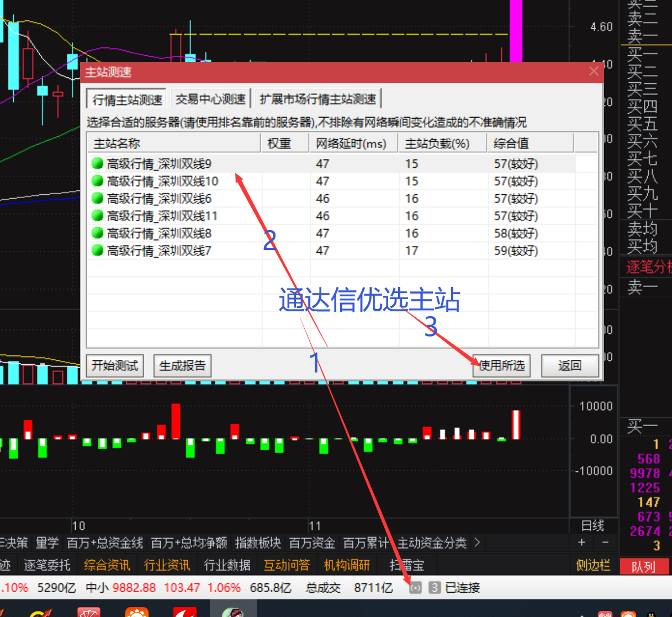Image resolution: width=672 pixels, height=617 pixels.
Task: Click the green status dot for 深圳双线7
Action: point(98,251)
